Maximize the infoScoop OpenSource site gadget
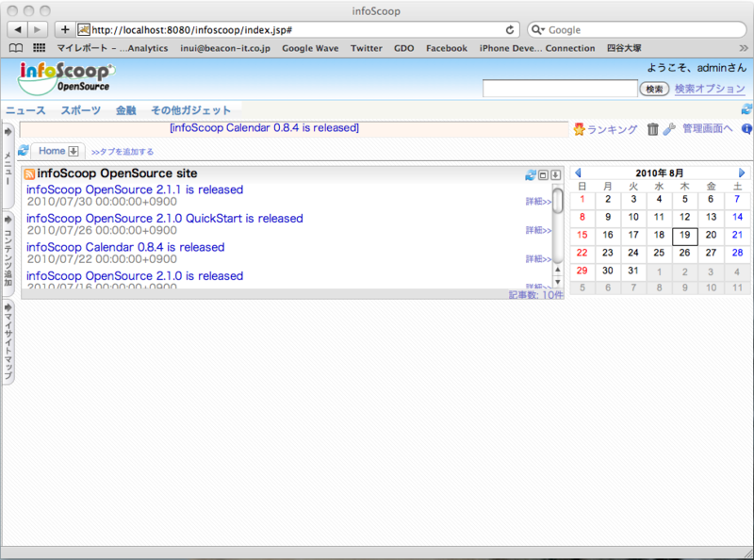This screenshot has height=560, width=754. coord(543,175)
